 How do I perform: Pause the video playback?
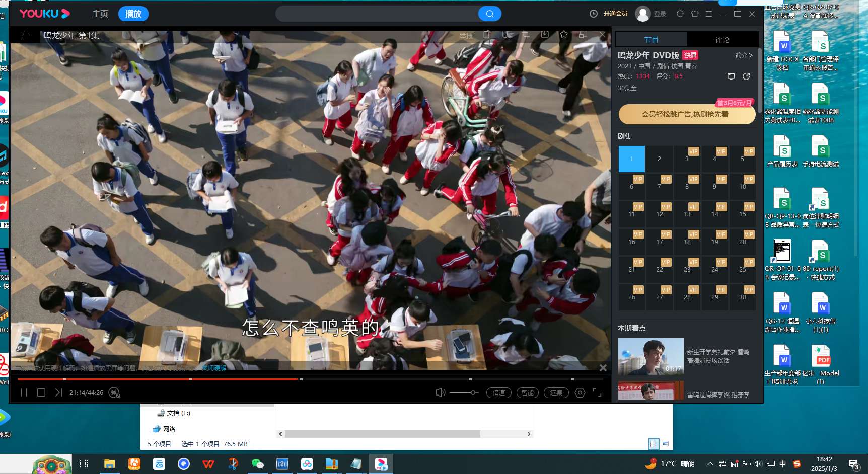24,392
